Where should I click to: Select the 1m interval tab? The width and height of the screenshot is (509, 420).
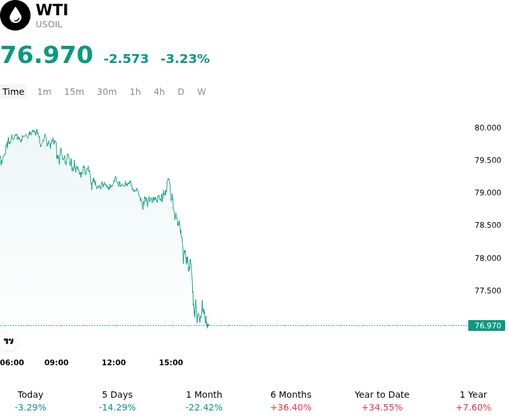pyautogui.click(x=44, y=92)
